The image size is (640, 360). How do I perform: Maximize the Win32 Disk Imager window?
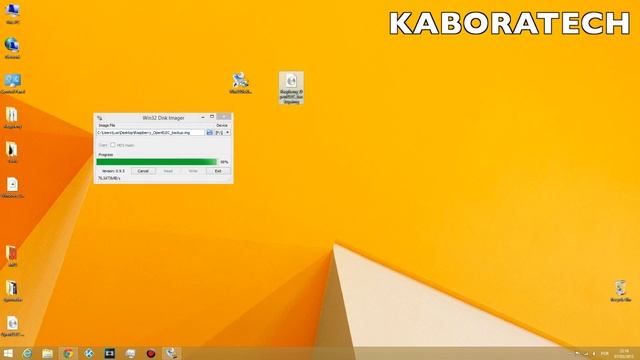[212, 117]
